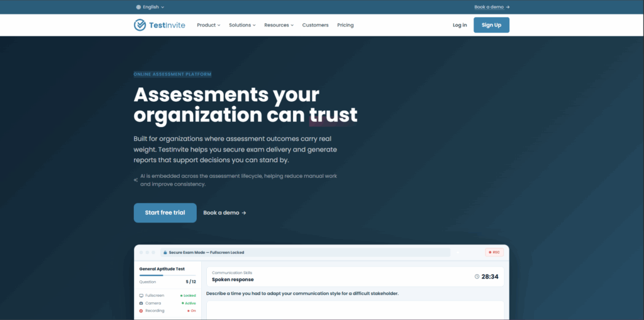Open the Customers page

pos(316,25)
